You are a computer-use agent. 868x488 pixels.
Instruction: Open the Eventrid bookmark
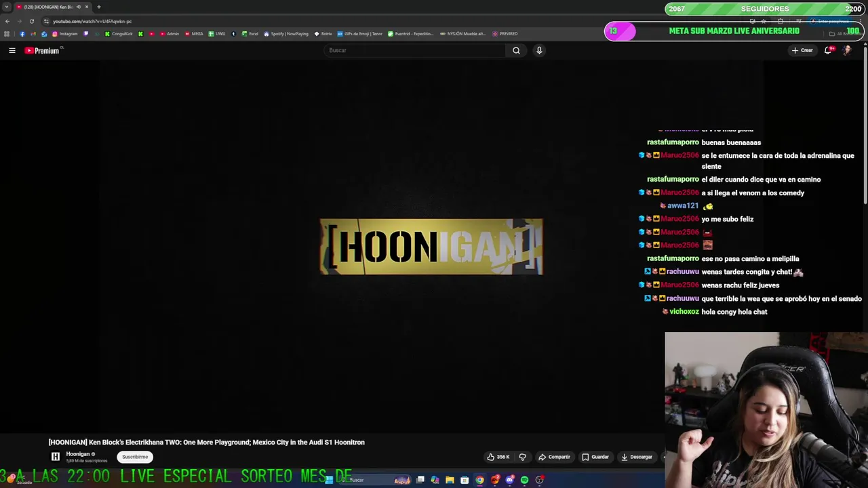(x=410, y=34)
